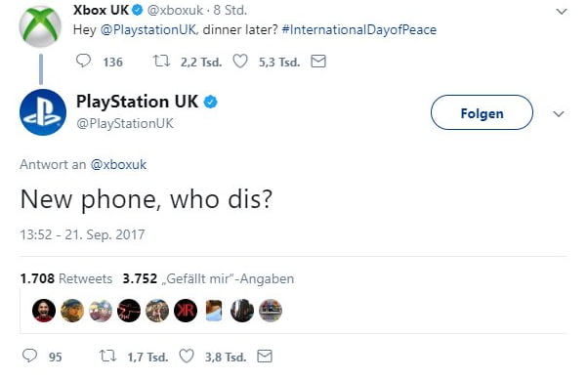Reply to the Xbox UK tweet
The width and height of the screenshot is (588, 379).
coord(83,61)
